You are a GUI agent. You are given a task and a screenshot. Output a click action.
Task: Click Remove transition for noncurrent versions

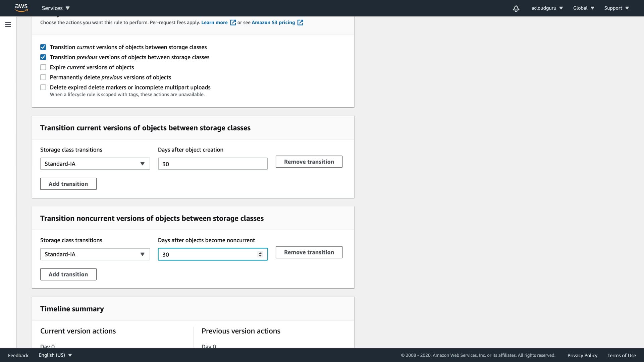coord(309,252)
